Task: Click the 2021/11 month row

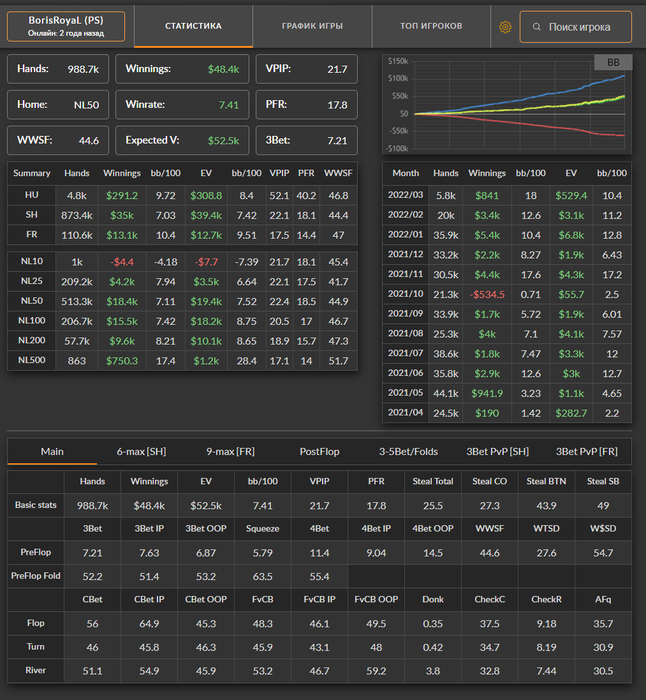Action: (507, 274)
